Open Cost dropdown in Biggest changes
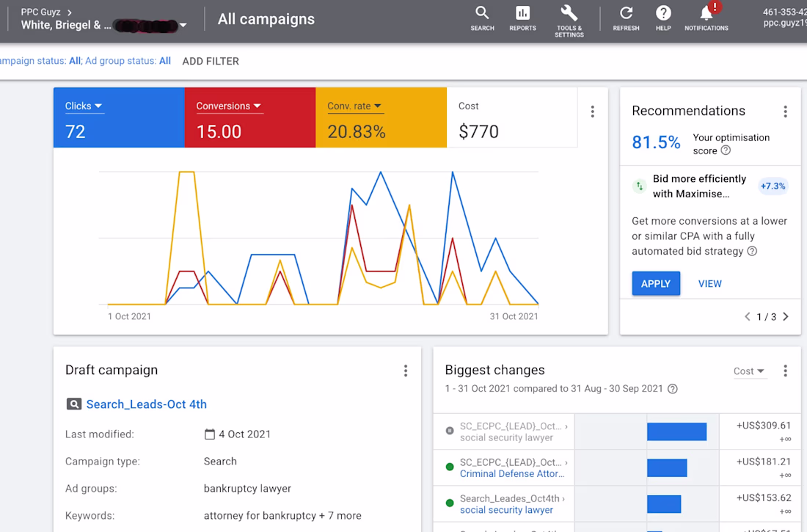 click(749, 371)
